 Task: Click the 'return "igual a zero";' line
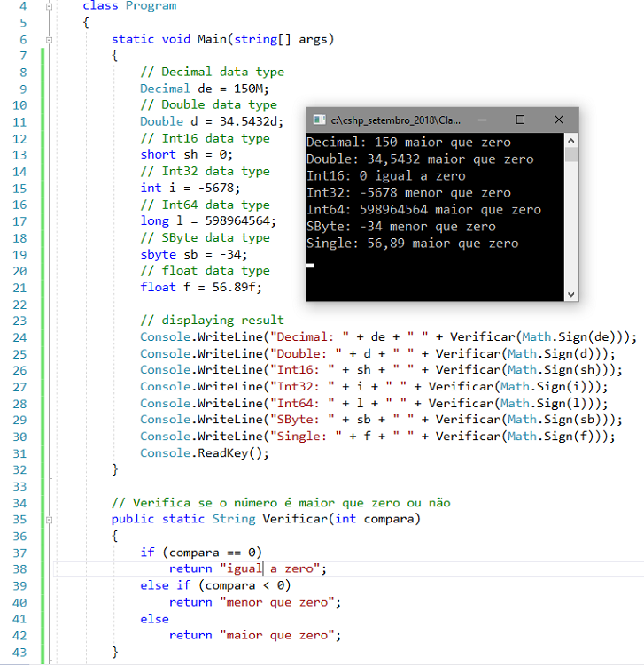[x=248, y=568]
